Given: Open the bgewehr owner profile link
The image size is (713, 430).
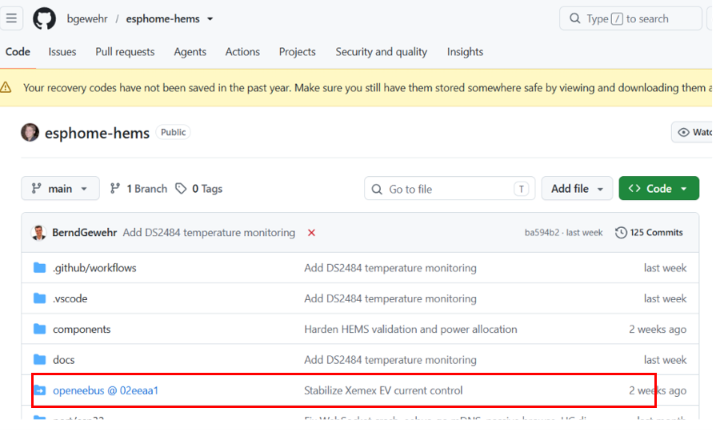Looking at the screenshot, I should point(87,19).
